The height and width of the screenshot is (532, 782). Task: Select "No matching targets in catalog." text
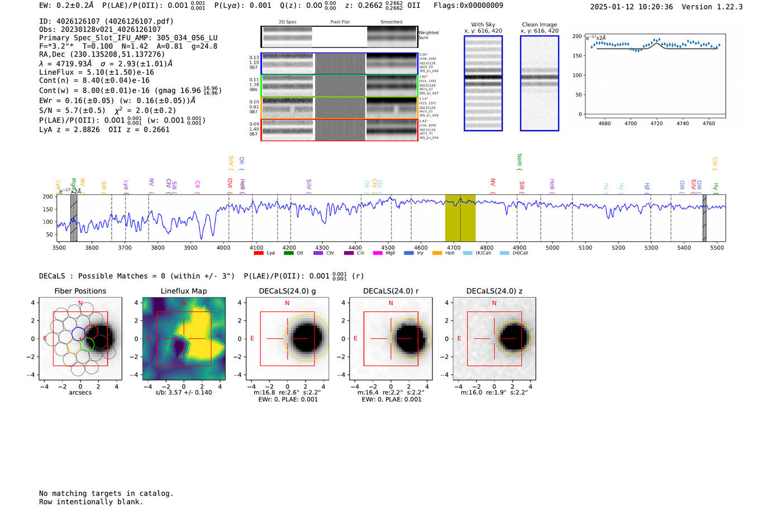pos(106,493)
